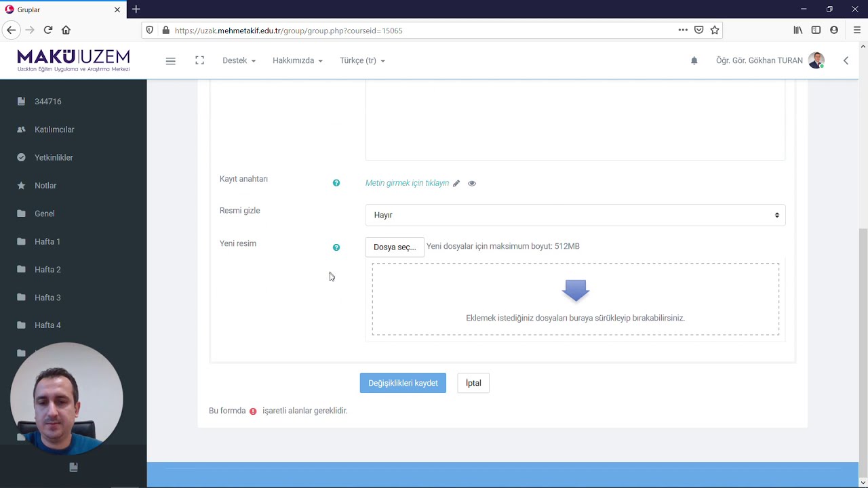Open tracking protection shield icon

pyautogui.click(x=150, y=30)
